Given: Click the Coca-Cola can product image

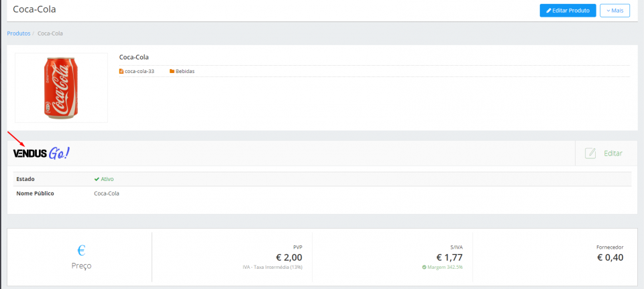Looking at the screenshot, I should point(61,88).
